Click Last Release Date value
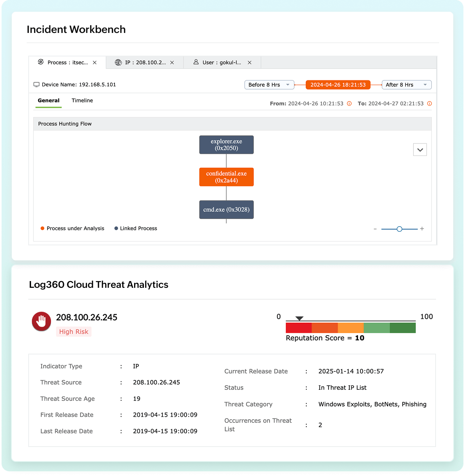 click(165, 431)
